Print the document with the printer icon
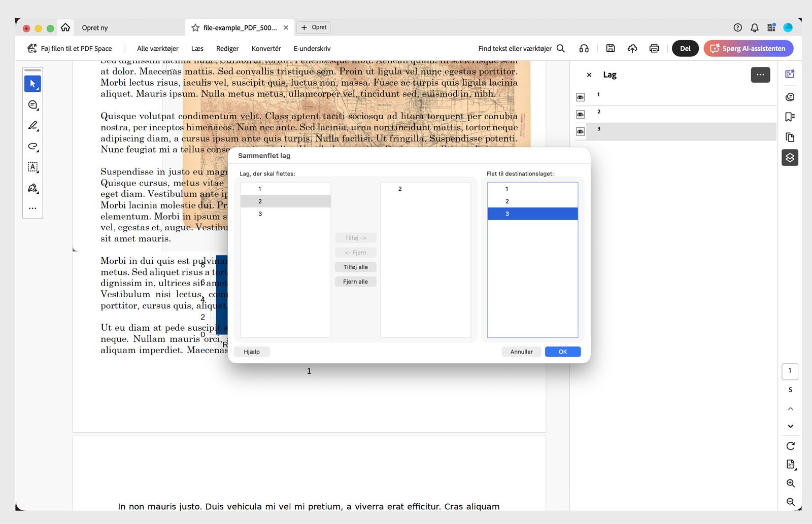Viewport: 812px width, 524px height. pyautogui.click(x=654, y=49)
